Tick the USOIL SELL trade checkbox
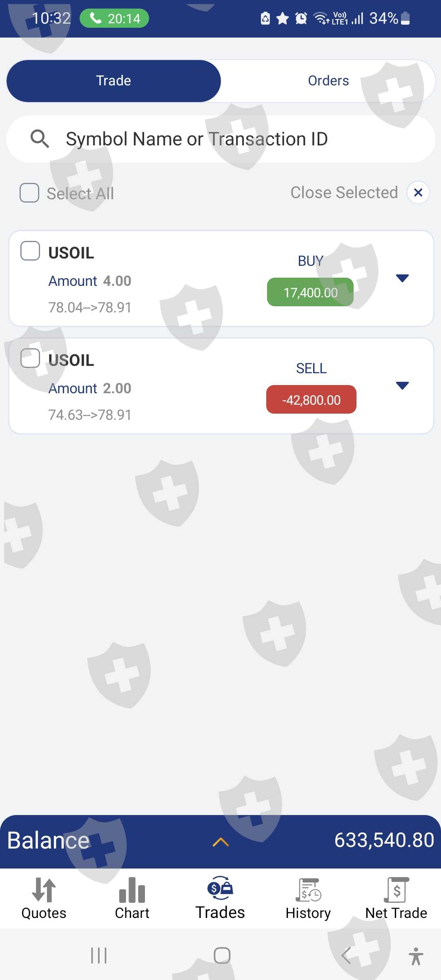441x980 pixels. pyautogui.click(x=30, y=358)
